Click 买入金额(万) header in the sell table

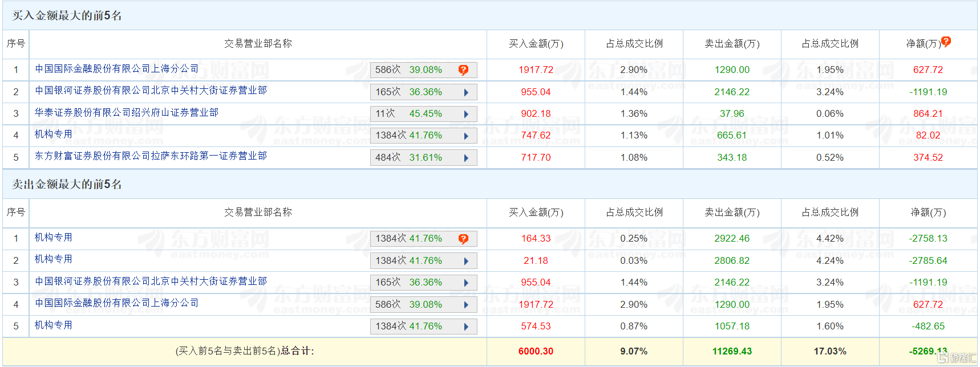[536, 212]
